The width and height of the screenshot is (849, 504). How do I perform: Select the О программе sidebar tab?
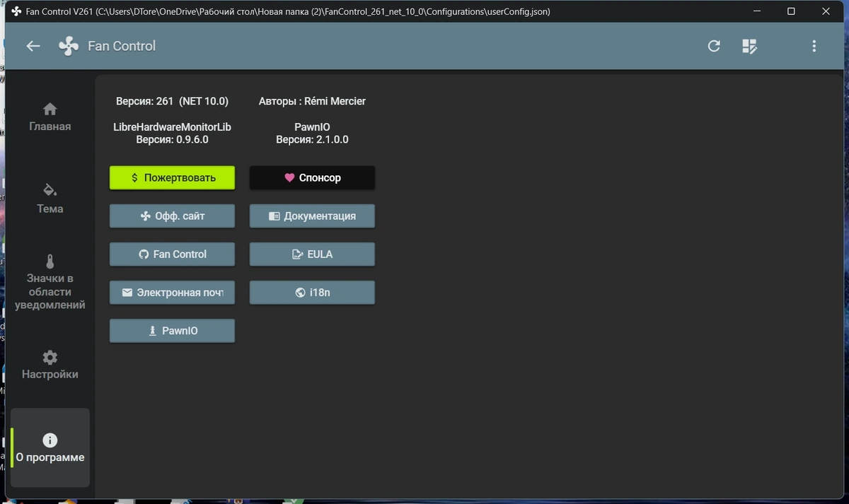pos(50,448)
